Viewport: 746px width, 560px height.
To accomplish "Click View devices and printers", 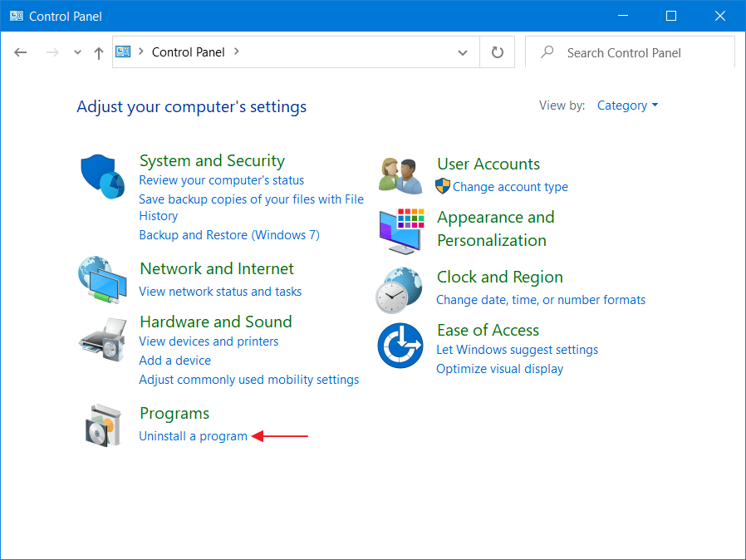I will tap(209, 341).
